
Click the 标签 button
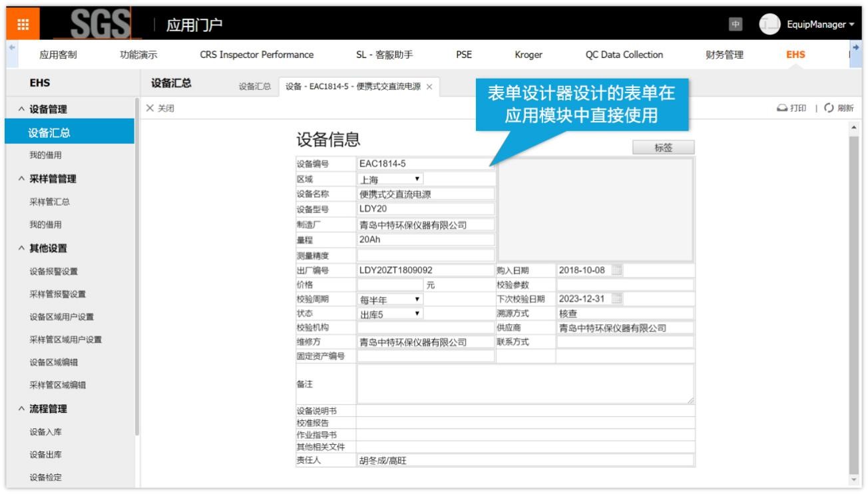pos(663,148)
